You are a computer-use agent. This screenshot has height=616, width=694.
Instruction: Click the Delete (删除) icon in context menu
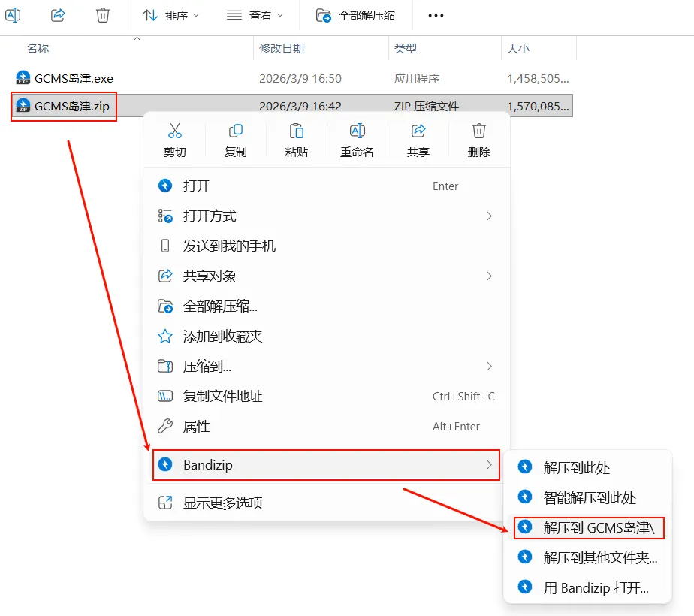pos(479,131)
